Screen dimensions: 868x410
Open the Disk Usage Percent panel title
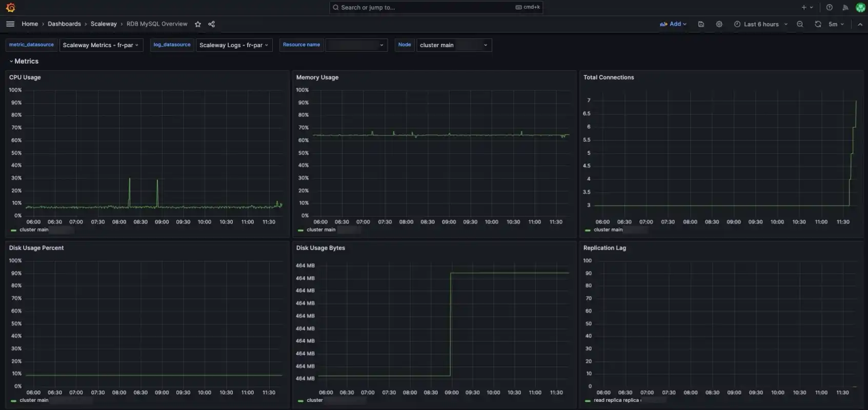[36, 248]
